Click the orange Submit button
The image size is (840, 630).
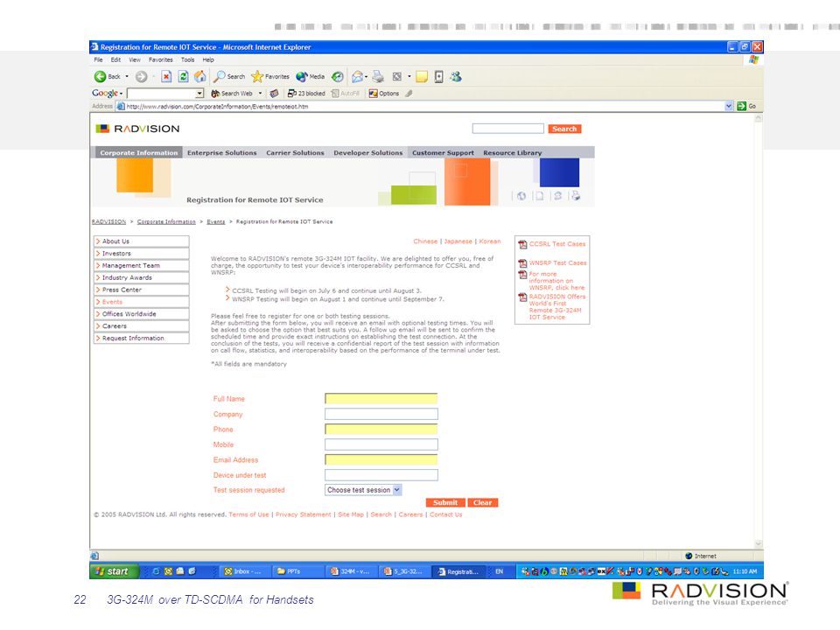click(445, 502)
